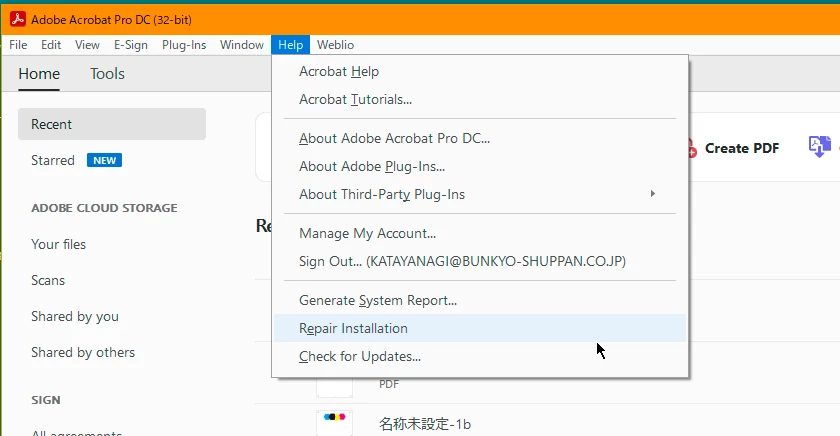
Task: Close the open Help menu
Action: tap(290, 45)
